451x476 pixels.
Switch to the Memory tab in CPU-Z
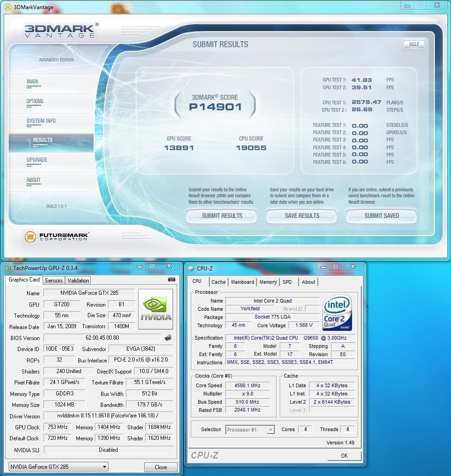pos(268,282)
